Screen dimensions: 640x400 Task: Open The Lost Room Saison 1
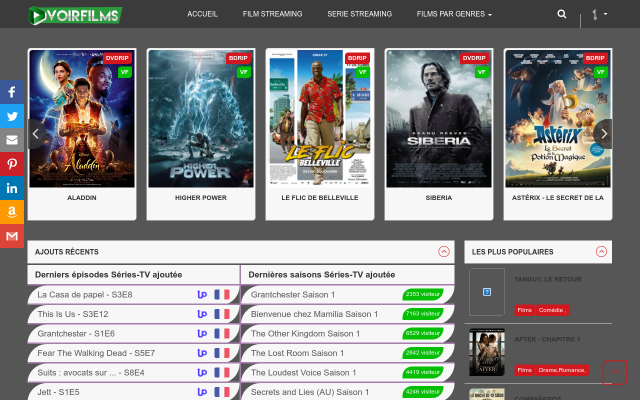297,353
